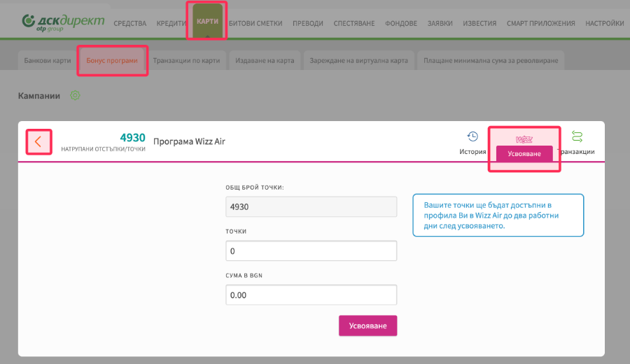Image resolution: width=630 pixels, height=364 pixels.
Task: Open the Зареждане на виртуална карта tab
Action: 359,60
